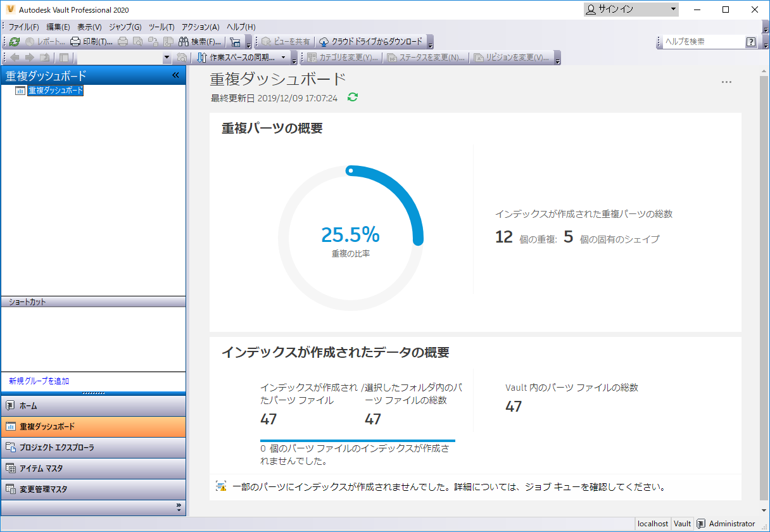Image resolution: width=770 pixels, height=532 pixels.
Task: Select 重複ダッシュボード tree node
Action: pyautogui.click(x=55, y=91)
